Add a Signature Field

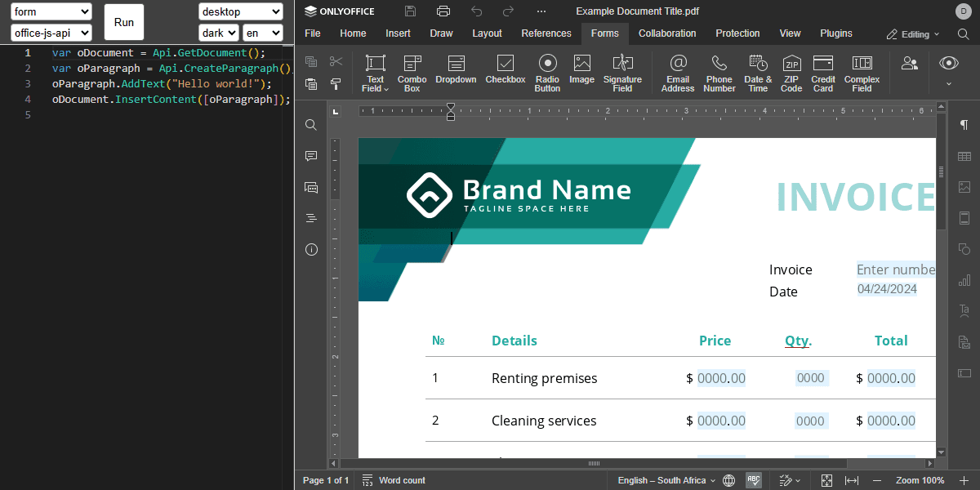[x=622, y=73]
